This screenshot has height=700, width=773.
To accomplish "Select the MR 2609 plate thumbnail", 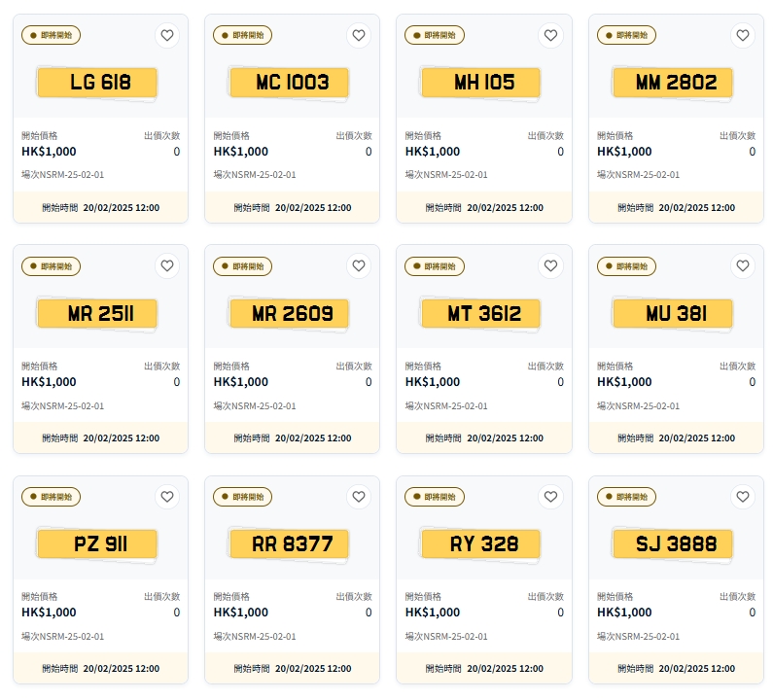I will click(289, 313).
